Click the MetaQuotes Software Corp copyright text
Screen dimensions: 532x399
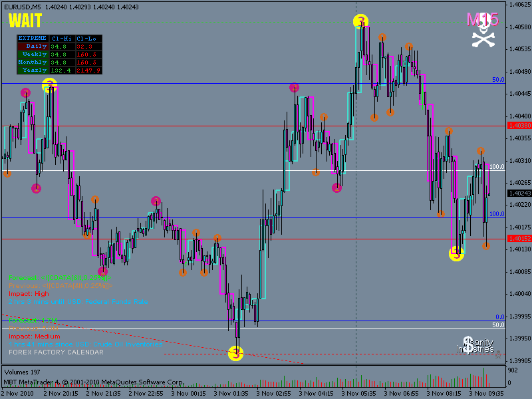point(94,382)
